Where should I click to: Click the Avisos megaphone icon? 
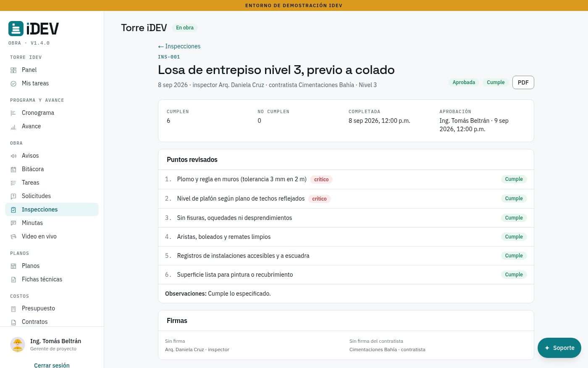[13, 156]
